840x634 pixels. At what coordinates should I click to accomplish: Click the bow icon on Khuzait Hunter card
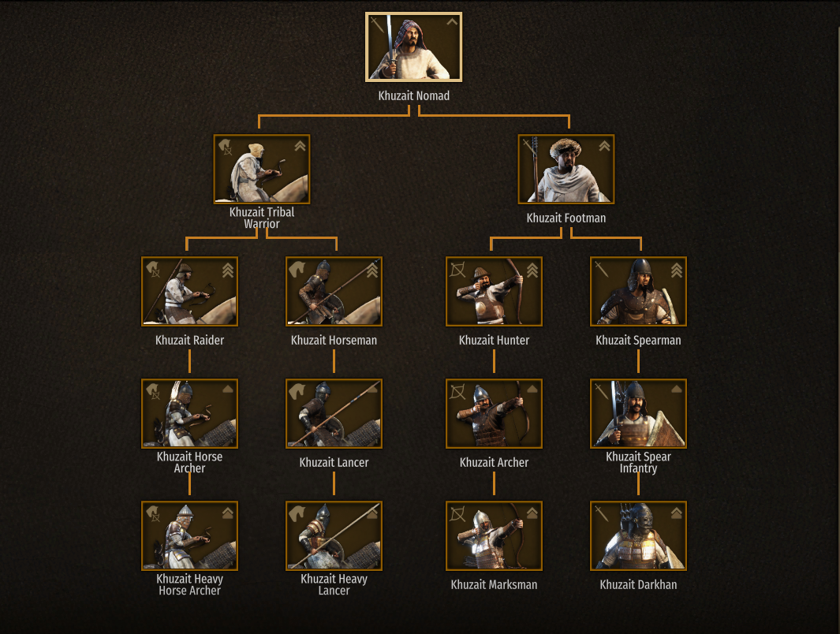457,270
